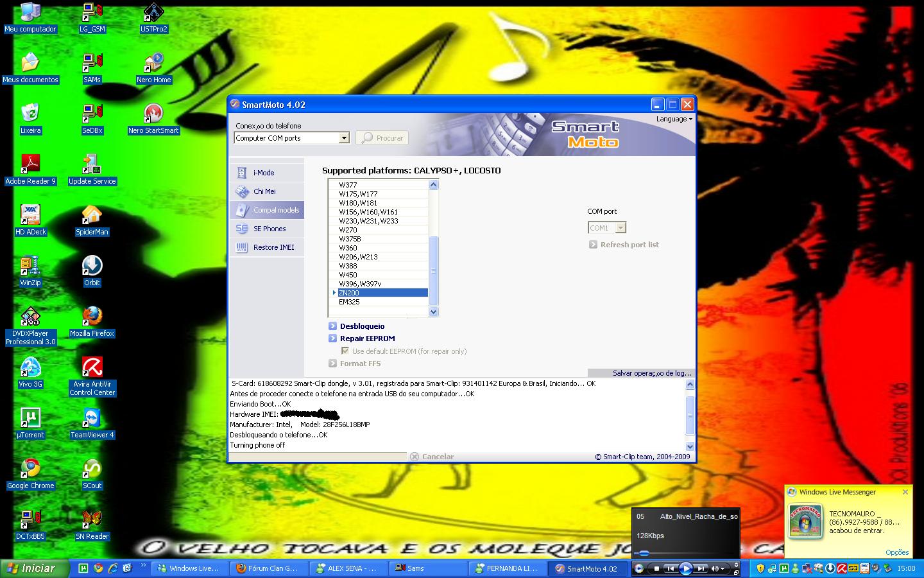Open Mozilla Firefox desktop icon
924x578 pixels.
[x=92, y=322]
